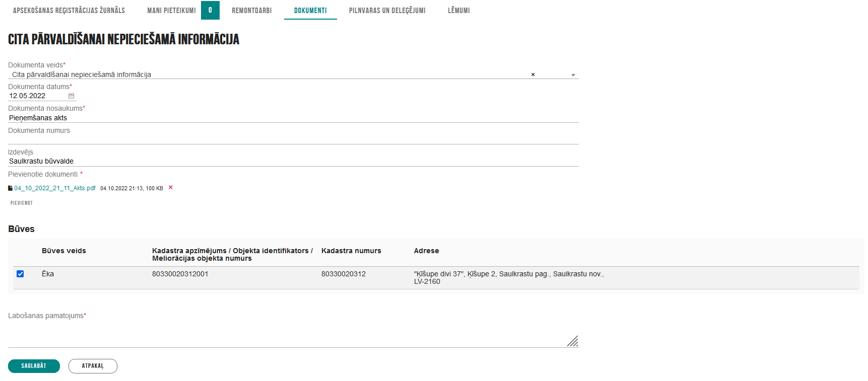Select the cell 80330020312001
The height and width of the screenshot is (381, 868).
(180, 274)
